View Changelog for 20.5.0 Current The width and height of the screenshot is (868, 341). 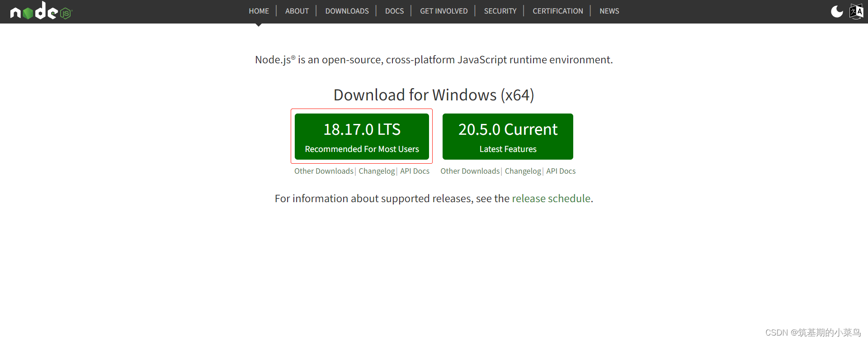523,171
